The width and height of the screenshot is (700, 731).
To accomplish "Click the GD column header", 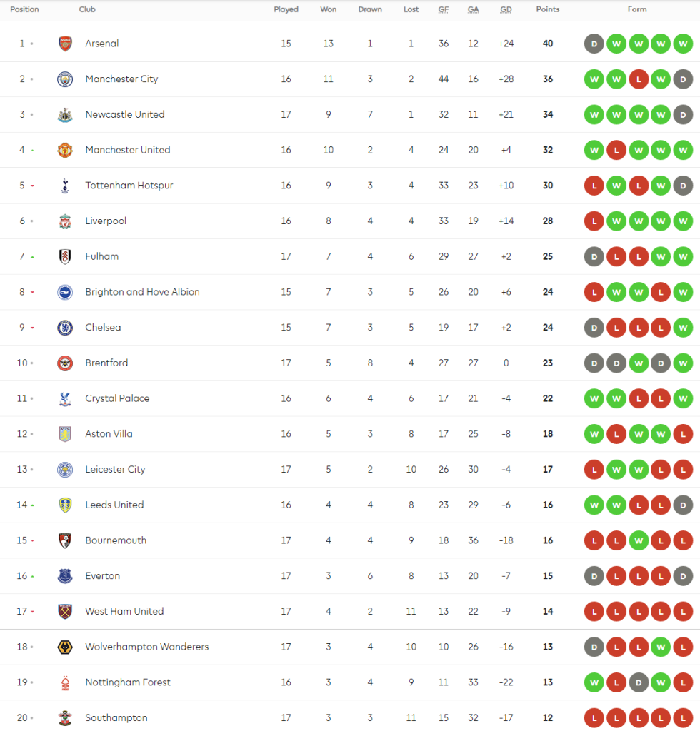I will tap(506, 10).
